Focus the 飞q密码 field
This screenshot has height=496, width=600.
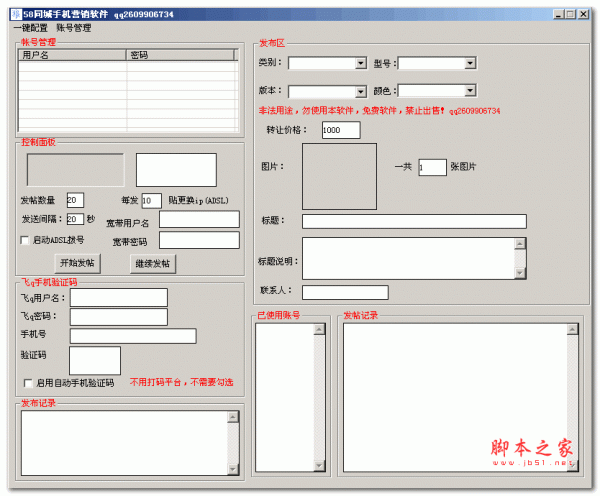(x=119, y=317)
